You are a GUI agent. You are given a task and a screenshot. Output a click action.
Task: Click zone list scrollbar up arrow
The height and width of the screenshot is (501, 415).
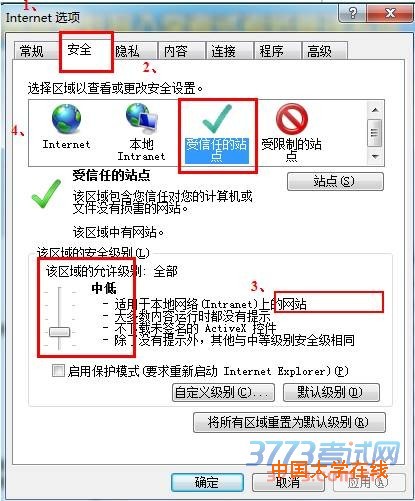(375, 110)
